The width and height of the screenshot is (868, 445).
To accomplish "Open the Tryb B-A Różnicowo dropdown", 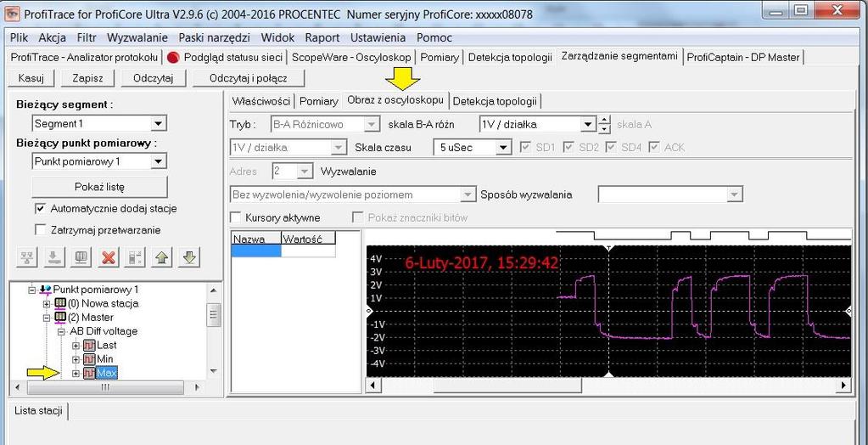I will (373, 125).
